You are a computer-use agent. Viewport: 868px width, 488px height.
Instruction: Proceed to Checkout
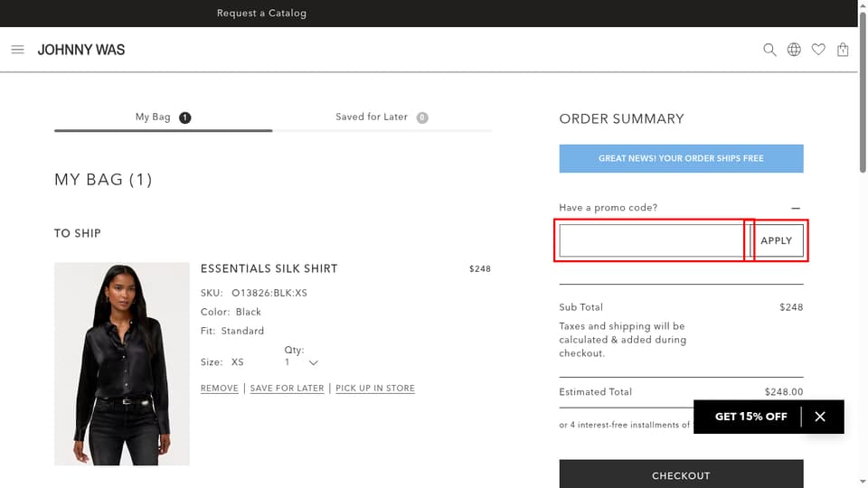coord(681,475)
